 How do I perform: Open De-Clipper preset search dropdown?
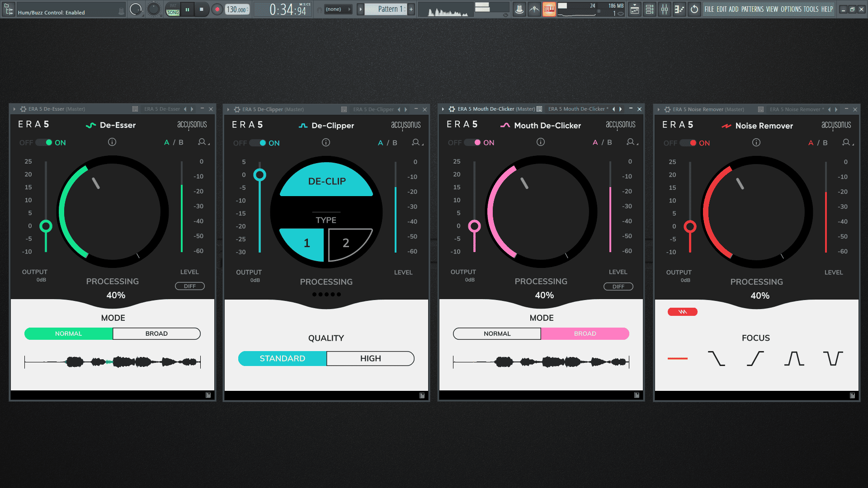pos(417,142)
